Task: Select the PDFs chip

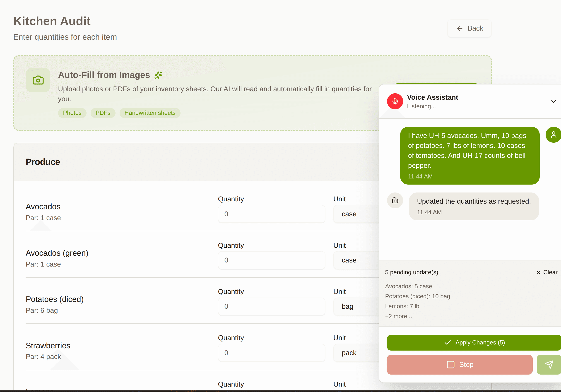Action: 103,113
